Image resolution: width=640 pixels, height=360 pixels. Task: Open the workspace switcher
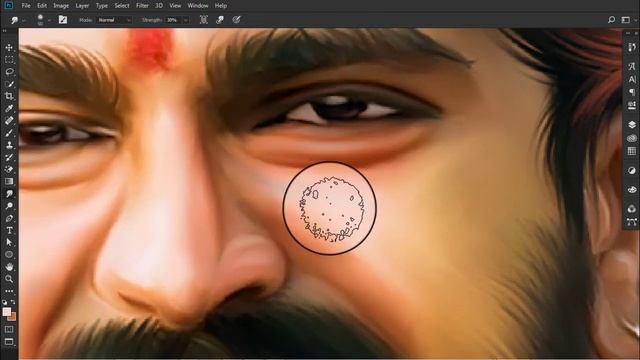click(x=627, y=20)
